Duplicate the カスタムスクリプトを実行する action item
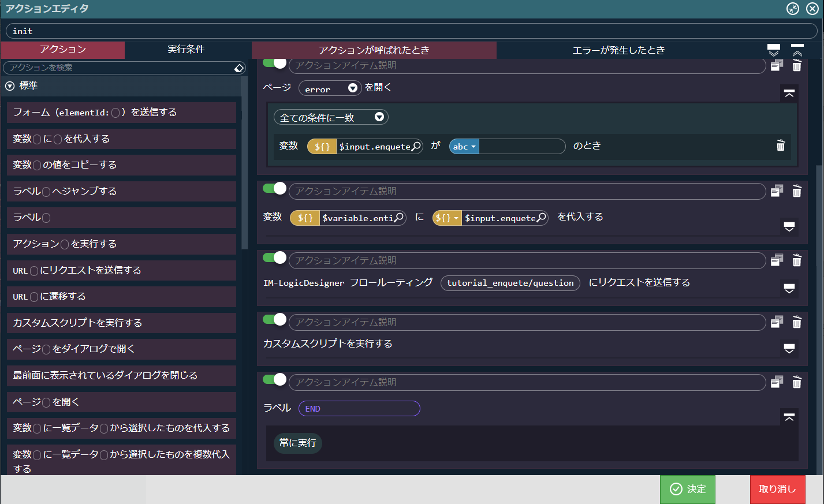This screenshot has width=824, height=504. (777, 322)
